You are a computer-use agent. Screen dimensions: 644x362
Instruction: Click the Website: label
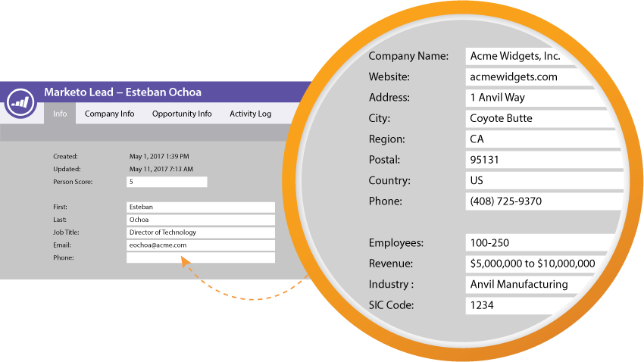[389, 76]
